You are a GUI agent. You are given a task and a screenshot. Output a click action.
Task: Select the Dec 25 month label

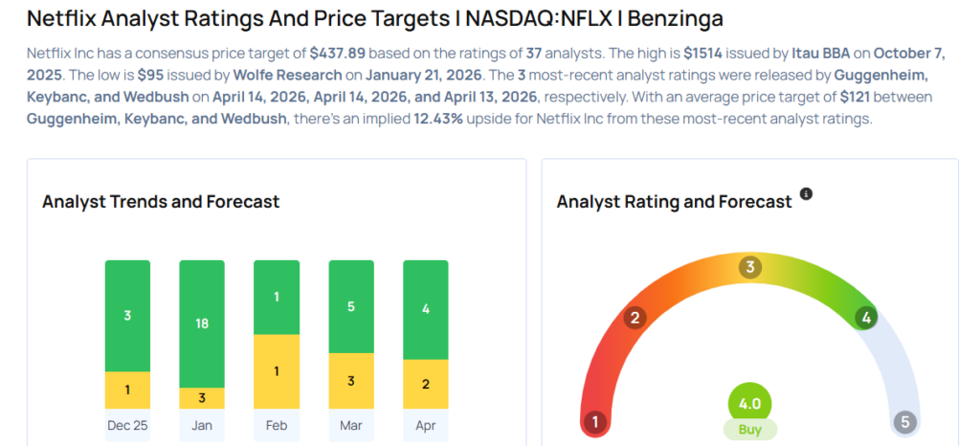pos(127,426)
